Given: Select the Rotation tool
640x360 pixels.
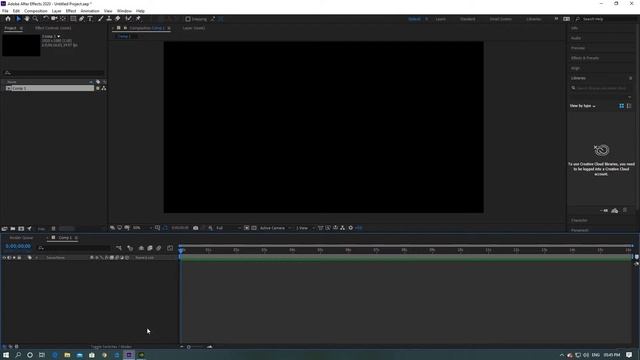Looking at the screenshot, I should click(45, 19).
